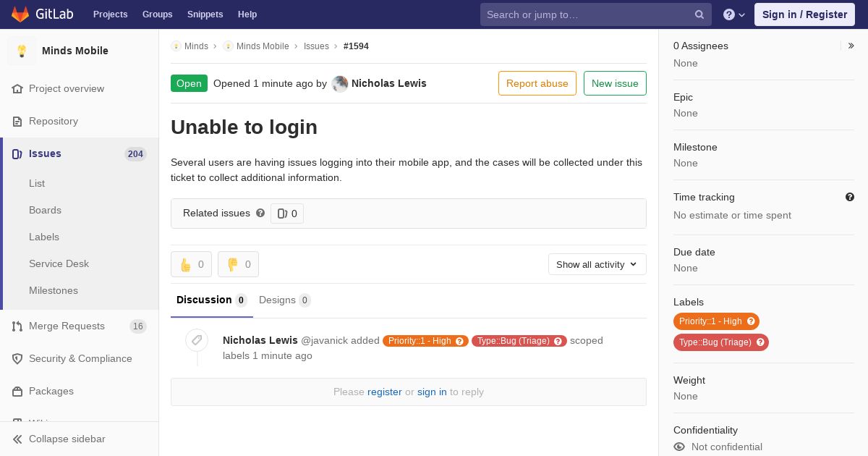Open the Help question mark menu
Viewport: 868px width, 456px height.
pyautogui.click(x=734, y=14)
